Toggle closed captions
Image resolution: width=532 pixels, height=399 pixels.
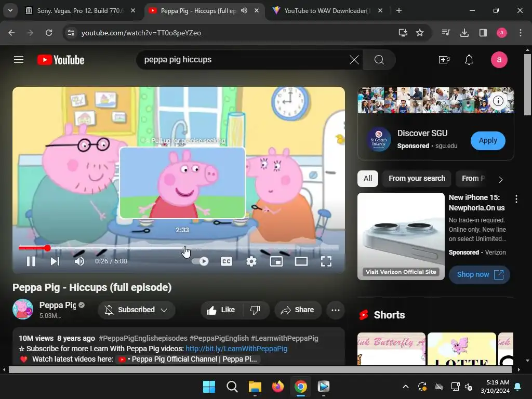click(227, 261)
